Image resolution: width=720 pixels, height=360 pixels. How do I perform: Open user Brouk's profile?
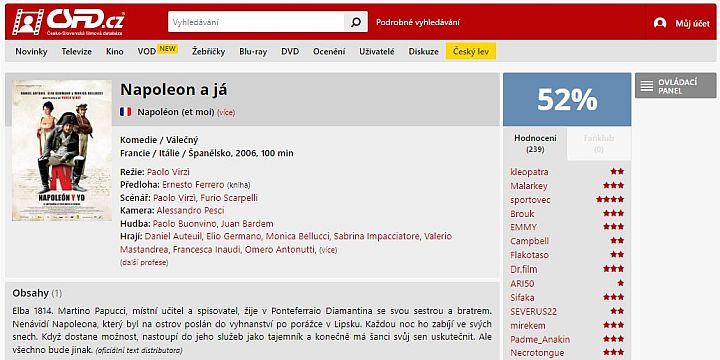tap(522, 214)
